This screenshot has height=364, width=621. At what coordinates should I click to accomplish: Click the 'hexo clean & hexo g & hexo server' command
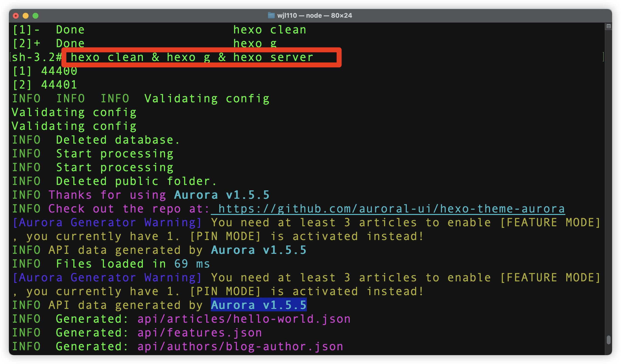[192, 57]
